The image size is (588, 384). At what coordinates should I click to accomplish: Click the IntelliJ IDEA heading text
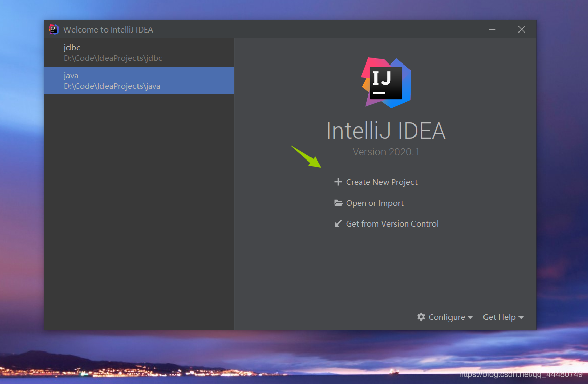click(386, 131)
